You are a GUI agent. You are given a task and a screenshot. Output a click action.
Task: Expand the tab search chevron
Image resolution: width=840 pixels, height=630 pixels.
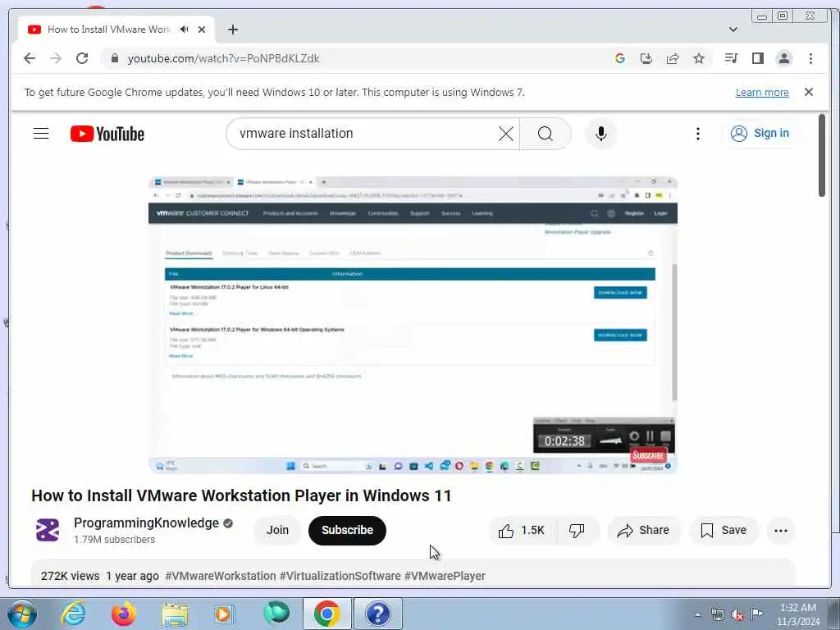click(733, 30)
